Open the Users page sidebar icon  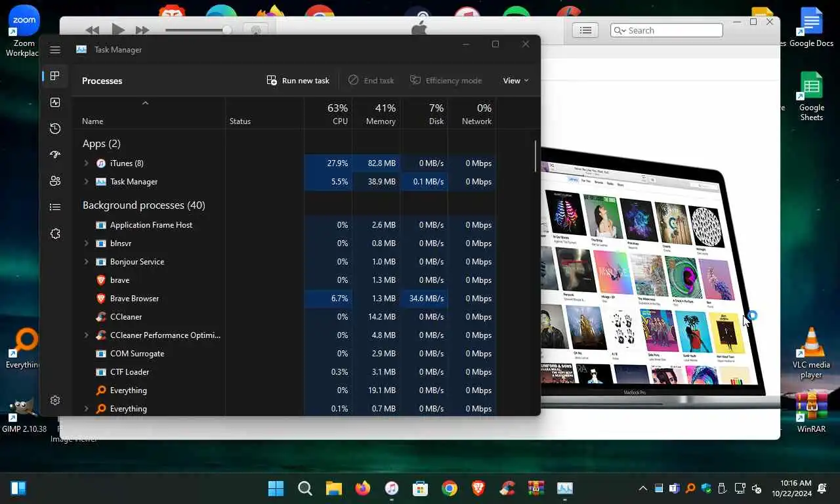click(x=55, y=181)
